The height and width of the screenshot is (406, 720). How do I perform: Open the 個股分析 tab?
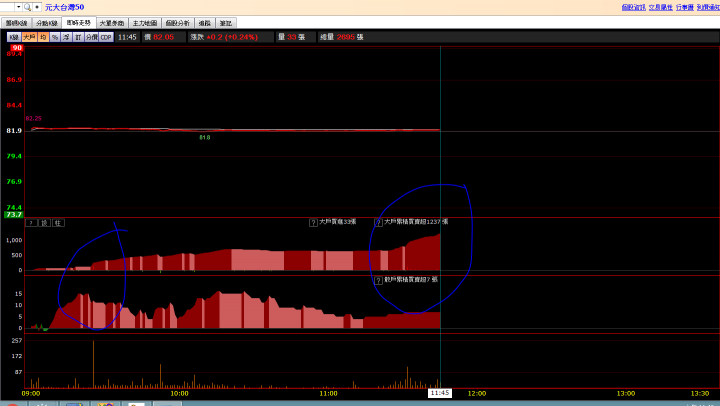pos(177,23)
